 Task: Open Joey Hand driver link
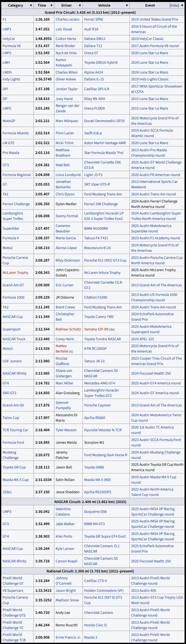point(64,99)
